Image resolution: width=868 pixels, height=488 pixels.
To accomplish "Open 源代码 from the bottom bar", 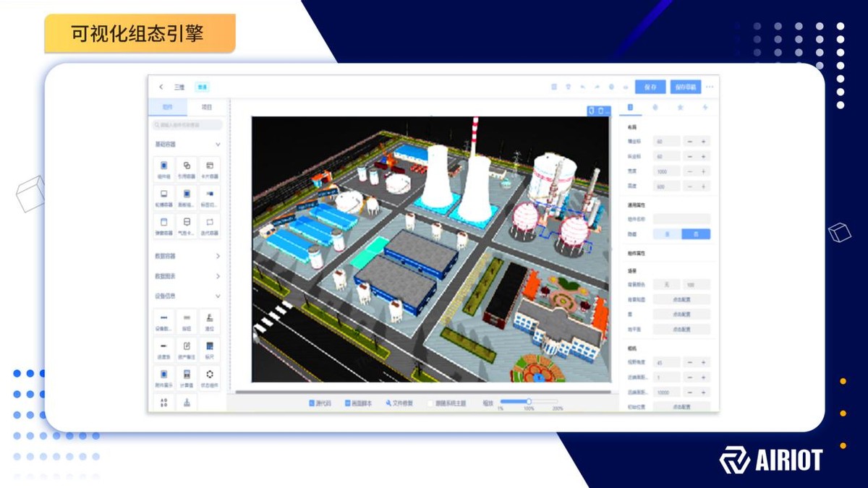I will click(x=319, y=403).
